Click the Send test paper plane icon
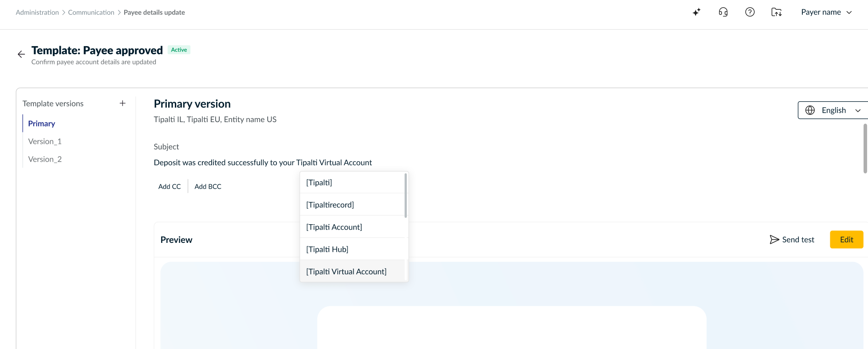 774,240
